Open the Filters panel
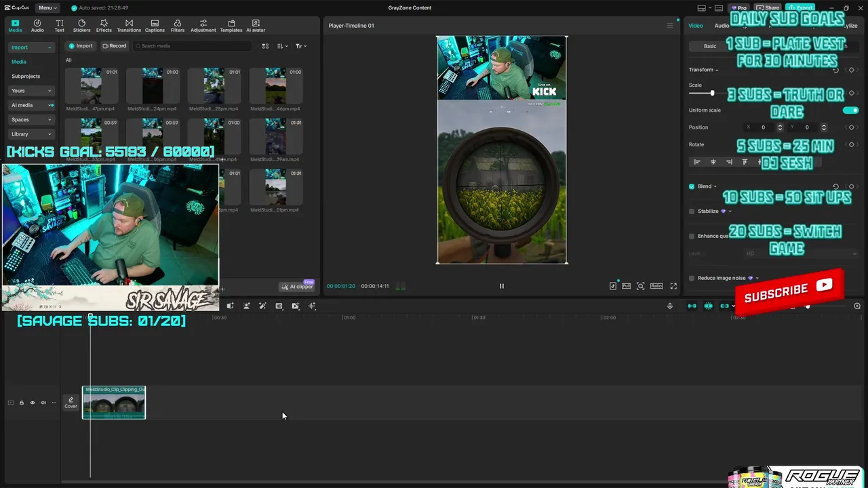The height and width of the screenshot is (488, 868). 178,26
